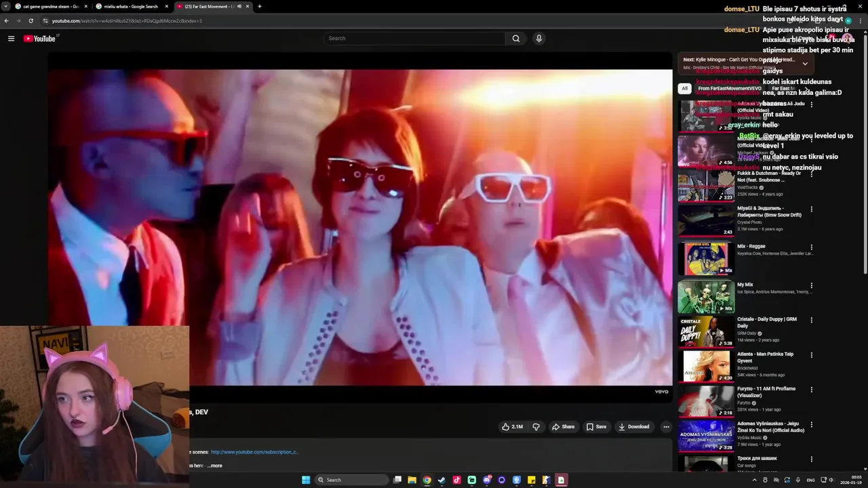Open the tab search dropdown
This screenshot has width=868, height=488.
(x=5, y=6)
